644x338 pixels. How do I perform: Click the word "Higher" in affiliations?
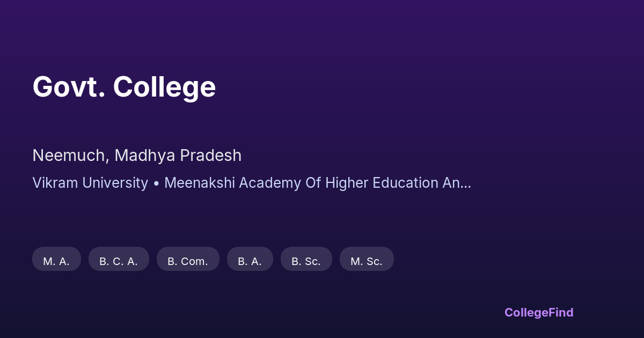point(345,183)
